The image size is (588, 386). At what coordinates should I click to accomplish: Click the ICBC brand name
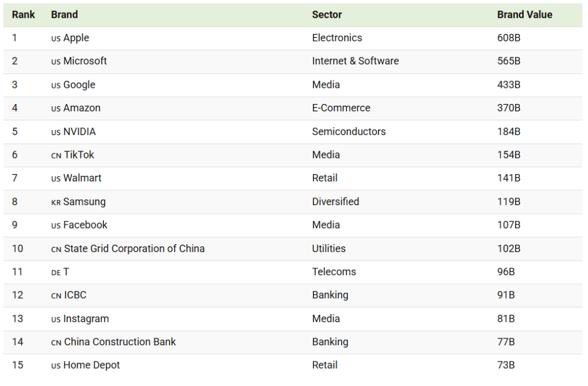pos(75,295)
